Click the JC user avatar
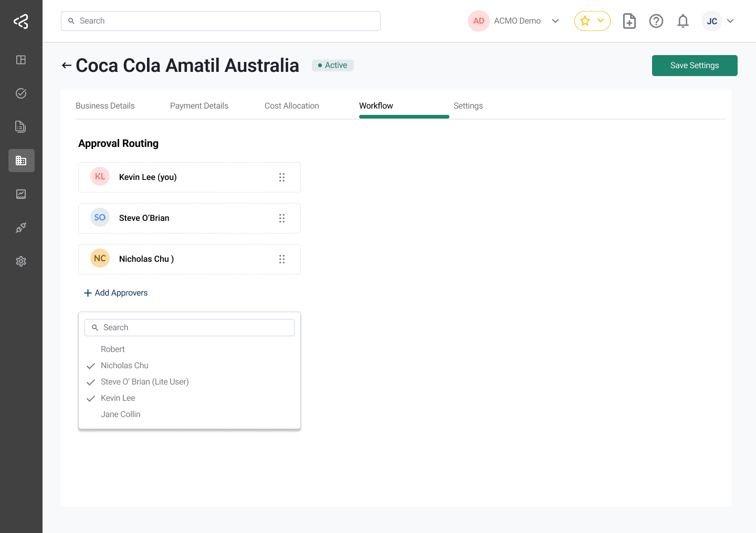The height and width of the screenshot is (533, 756). [712, 21]
